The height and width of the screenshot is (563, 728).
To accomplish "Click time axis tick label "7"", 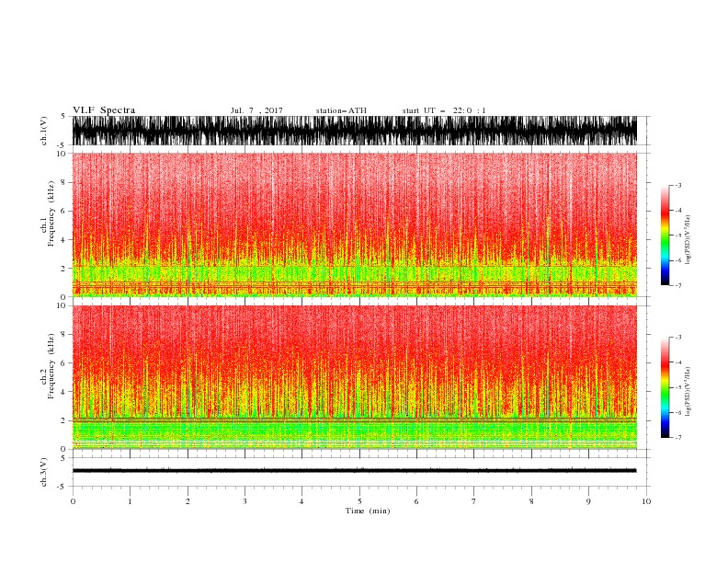I will coord(474,501).
